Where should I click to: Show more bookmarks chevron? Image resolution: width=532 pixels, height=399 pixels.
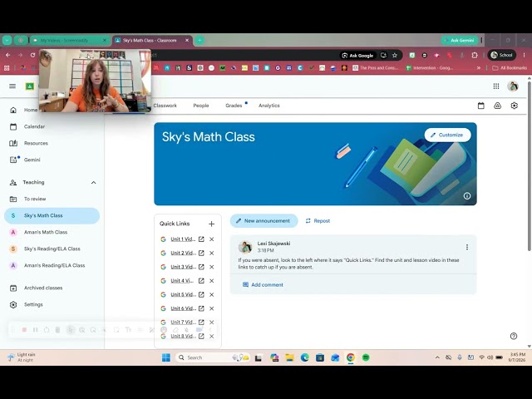[479, 68]
